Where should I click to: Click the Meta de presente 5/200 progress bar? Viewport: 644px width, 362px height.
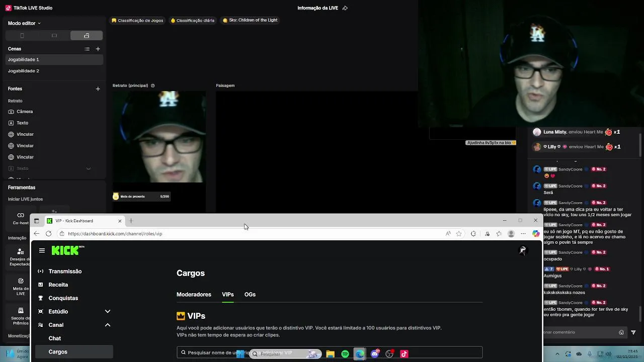[141, 196]
